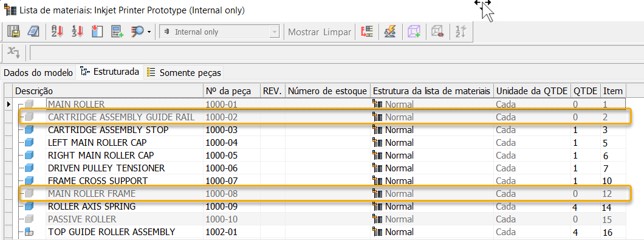
Task: Open the Engineer's Notebook icon
Action: coord(33,32)
